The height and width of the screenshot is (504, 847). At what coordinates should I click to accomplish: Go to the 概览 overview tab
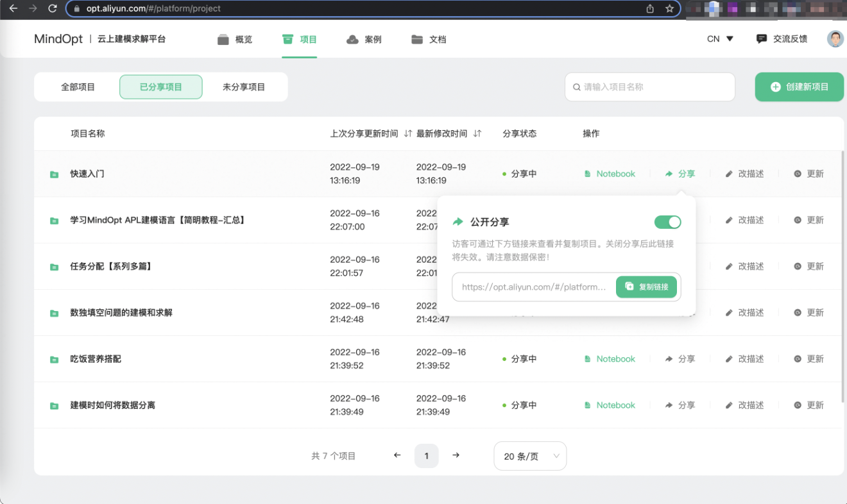pyautogui.click(x=235, y=39)
